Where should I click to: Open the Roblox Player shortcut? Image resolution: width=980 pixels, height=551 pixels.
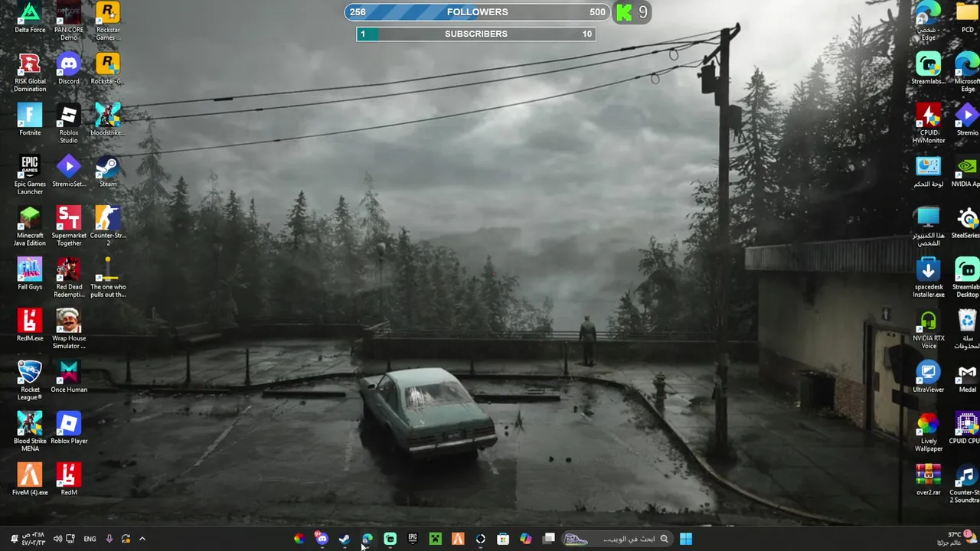coord(69,428)
